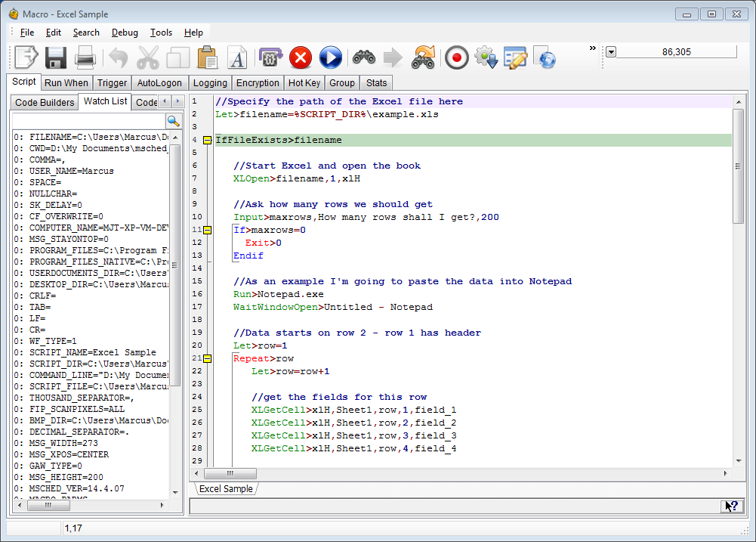Click the magnifier icon in the Watch List
The height and width of the screenshot is (542, 756).
[173, 121]
